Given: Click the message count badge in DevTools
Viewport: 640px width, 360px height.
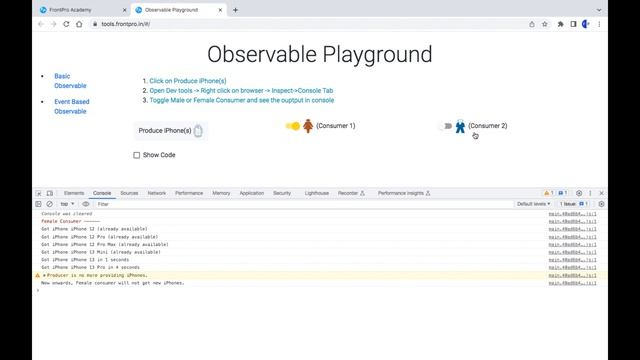Looking at the screenshot, I should (x=563, y=193).
